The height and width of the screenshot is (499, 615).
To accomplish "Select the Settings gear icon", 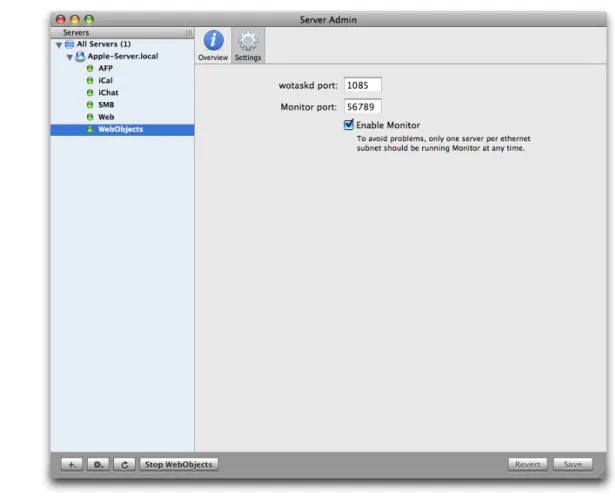I will point(248,40).
